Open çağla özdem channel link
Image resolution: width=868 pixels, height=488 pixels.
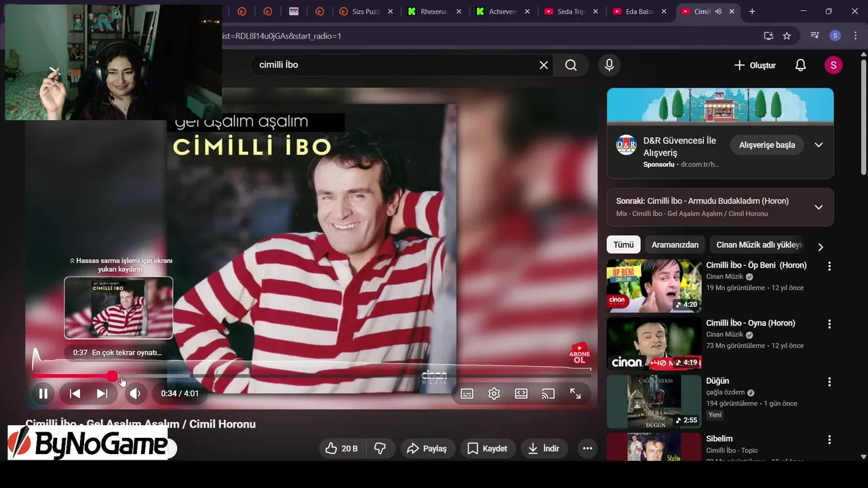[725, 392]
